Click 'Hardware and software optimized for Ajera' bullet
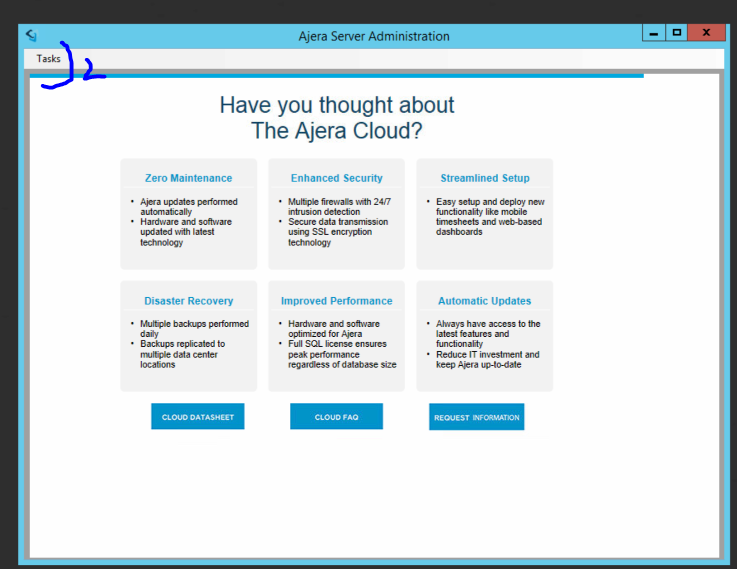 [334, 329]
